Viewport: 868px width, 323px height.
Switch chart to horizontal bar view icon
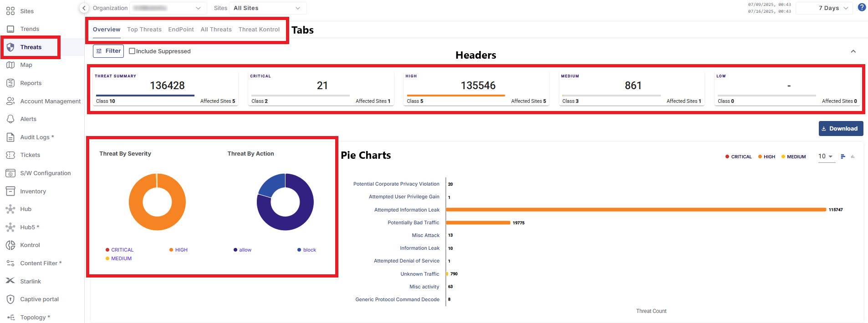tap(843, 156)
